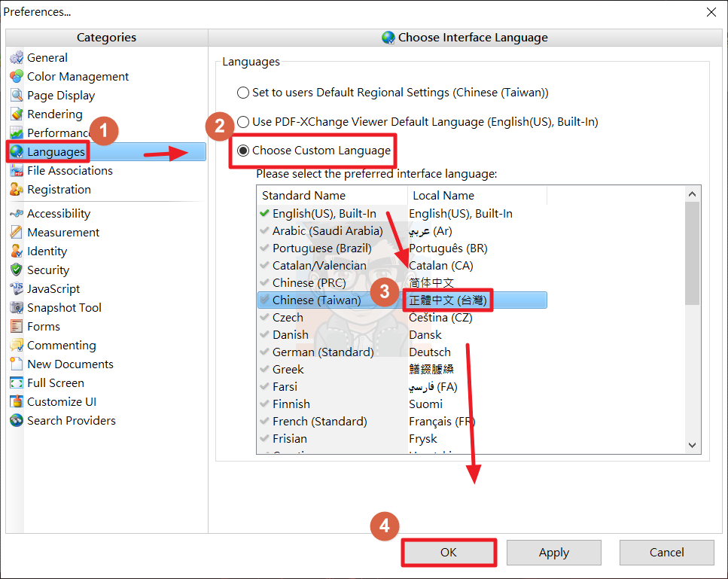Open General category icon
The image size is (728, 579).
pyautogui.click(x=17, y=57)
